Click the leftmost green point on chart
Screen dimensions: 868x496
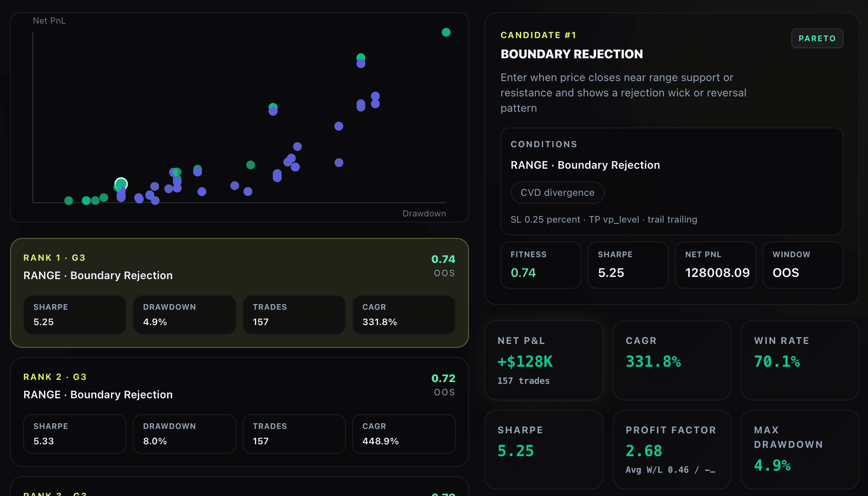click(x=69, y=201)
